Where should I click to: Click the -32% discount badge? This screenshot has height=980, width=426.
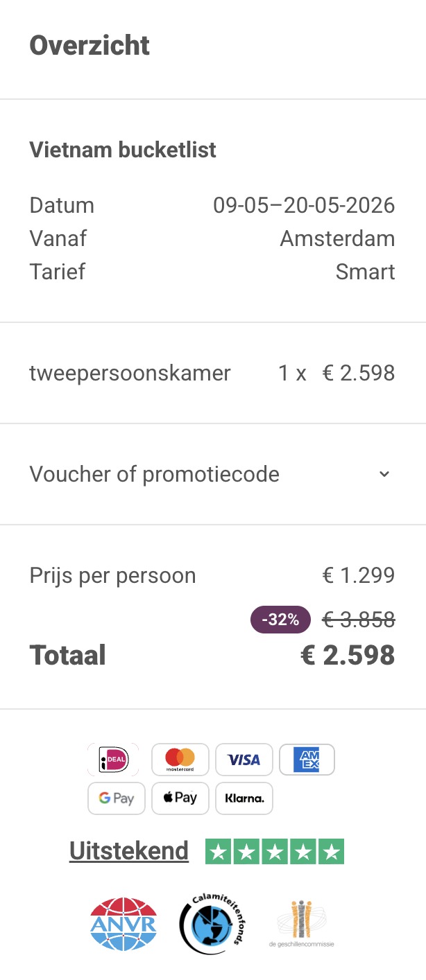point(280,620)
